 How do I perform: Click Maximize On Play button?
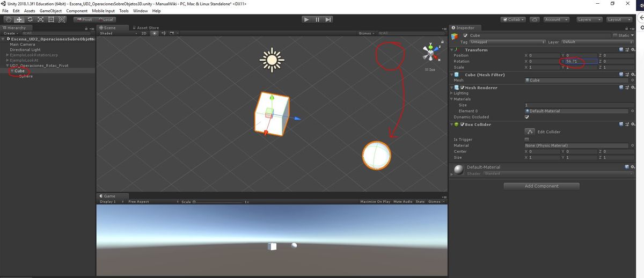(375, 202)
